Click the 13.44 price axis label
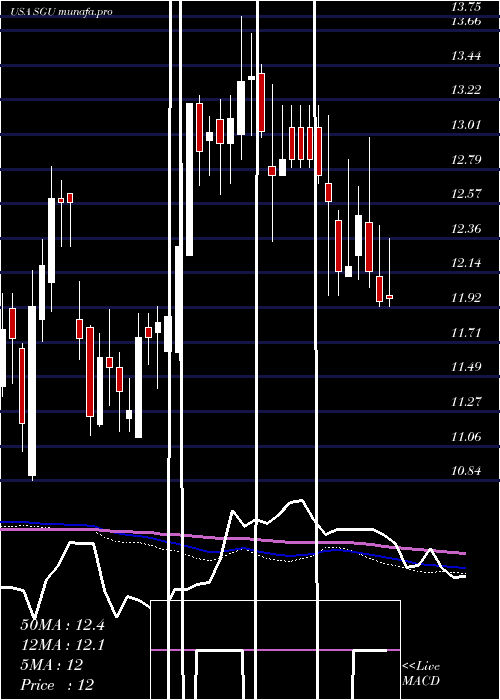Viewport: 500px width, 700px height. (466, 56)
